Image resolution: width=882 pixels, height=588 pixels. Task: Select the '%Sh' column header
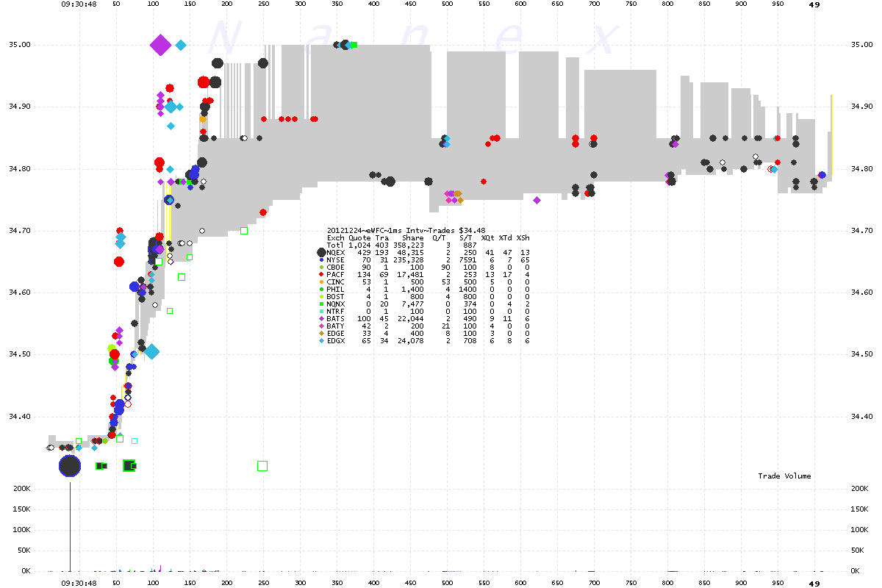click(523, 238)
